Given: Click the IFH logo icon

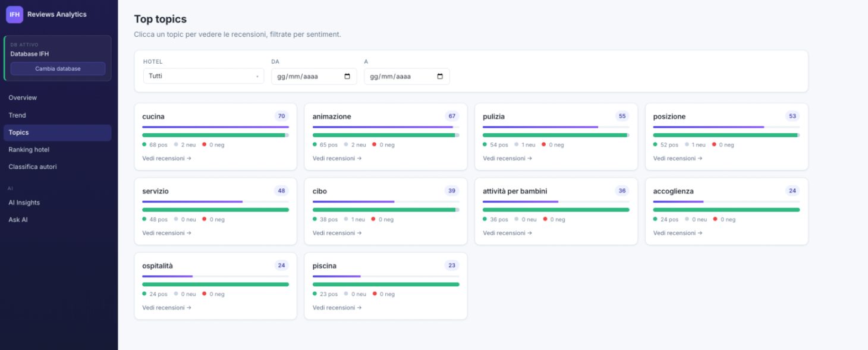Looking at the screenshot, I should [14, 14].
